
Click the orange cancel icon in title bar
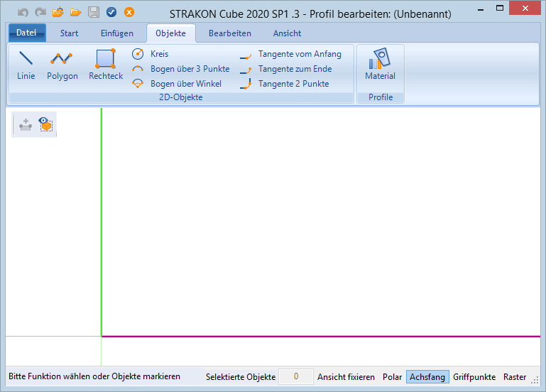tap(129, 12)
